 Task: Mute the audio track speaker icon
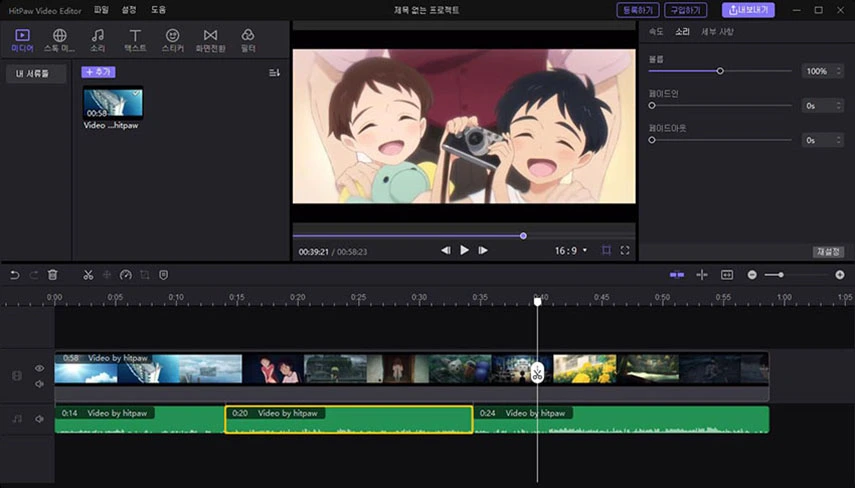coord(39,419)
